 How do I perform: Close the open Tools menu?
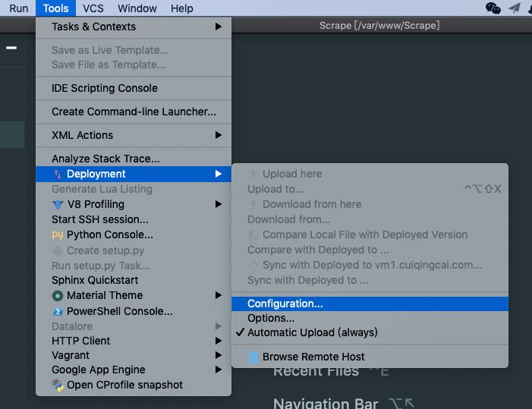tap(55, 8)
